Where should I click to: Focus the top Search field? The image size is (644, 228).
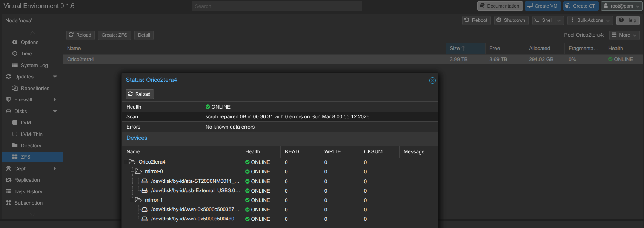(x=277, y=6)
